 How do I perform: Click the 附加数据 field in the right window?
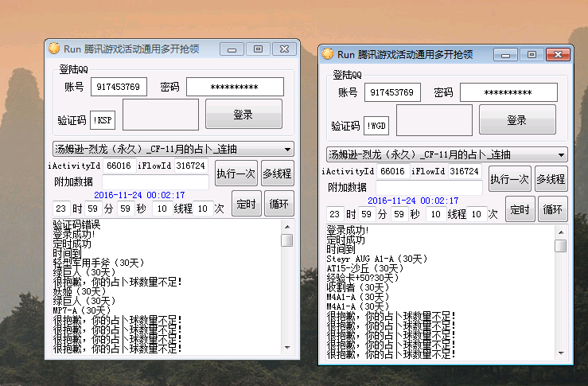coord(429,188)
